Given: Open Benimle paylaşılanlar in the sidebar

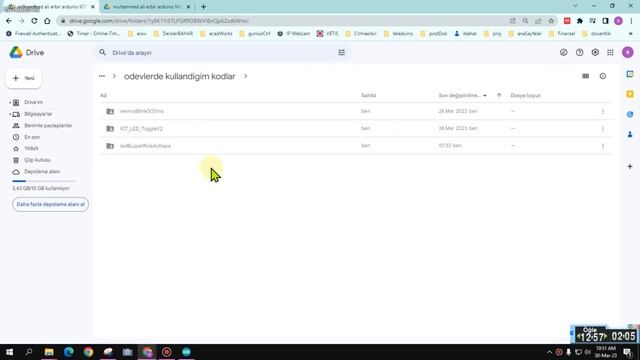Looking at the screenshot, I should (x=48, y=126).
